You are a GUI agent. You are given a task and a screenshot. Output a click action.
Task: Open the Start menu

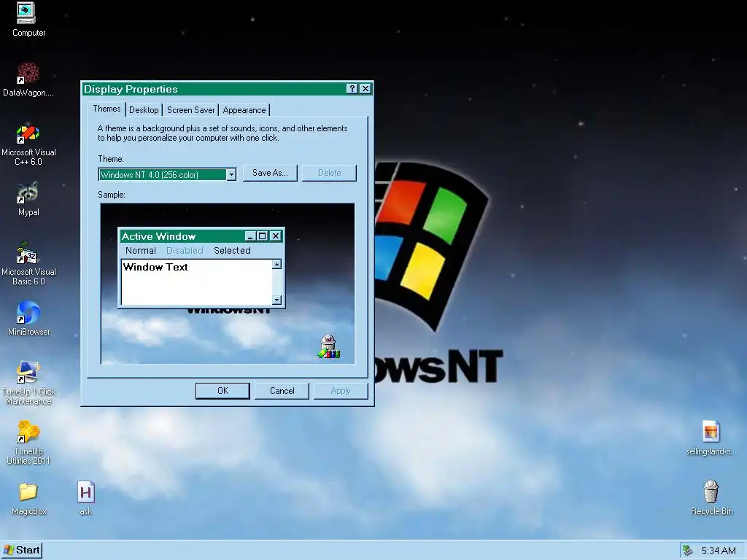(x=22, y=551)
